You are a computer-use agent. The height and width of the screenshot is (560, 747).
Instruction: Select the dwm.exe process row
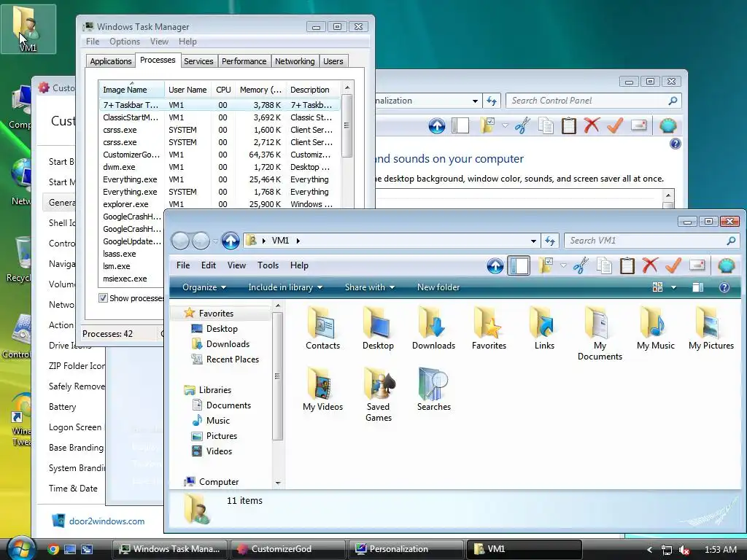(x=219, y=167)
